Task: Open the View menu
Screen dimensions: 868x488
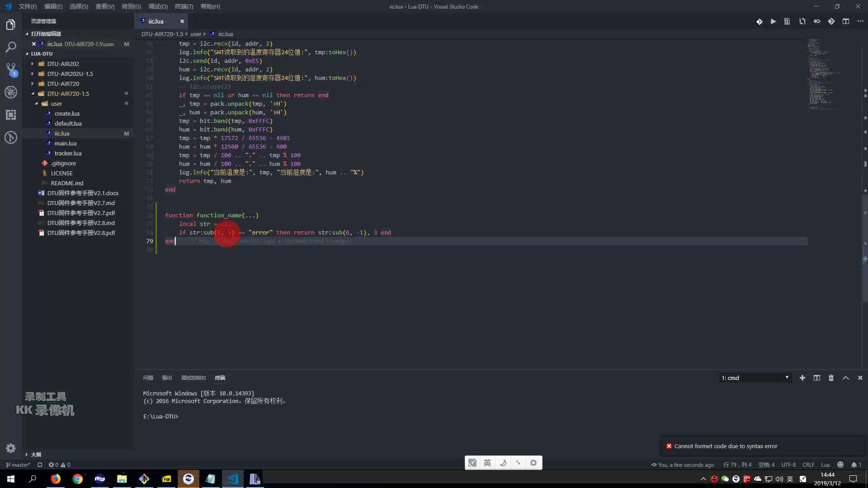Action: (105, 6)
